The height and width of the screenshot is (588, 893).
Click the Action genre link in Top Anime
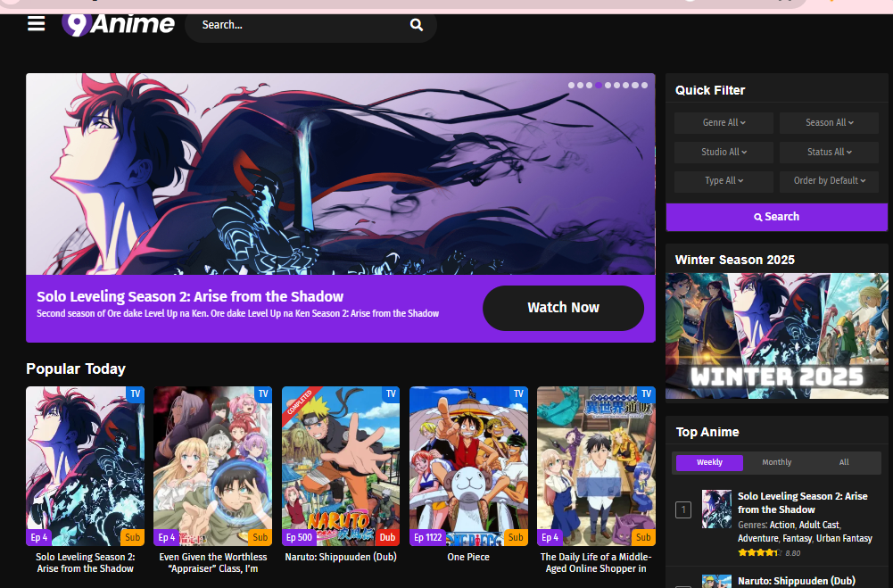(x=782, y=526)
